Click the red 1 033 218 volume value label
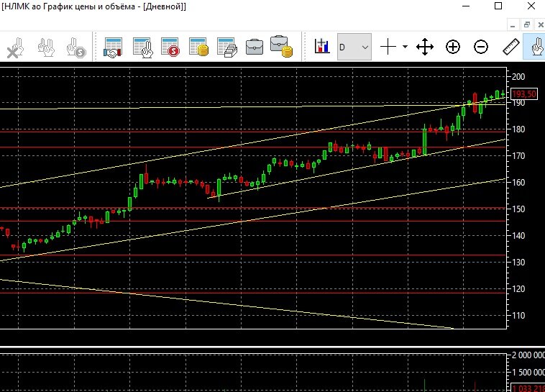This screenshot has height=392, width=545. [x=528, y=388]
